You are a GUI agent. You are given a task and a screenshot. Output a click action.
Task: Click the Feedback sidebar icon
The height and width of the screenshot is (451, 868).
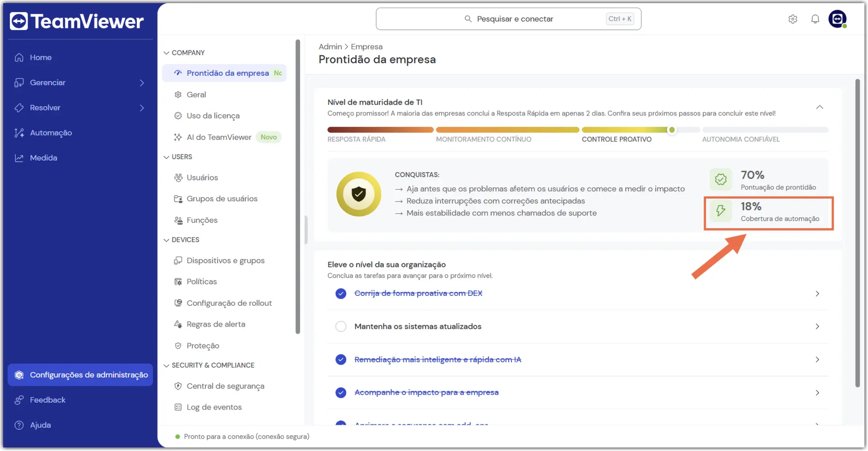coord(19,400)
